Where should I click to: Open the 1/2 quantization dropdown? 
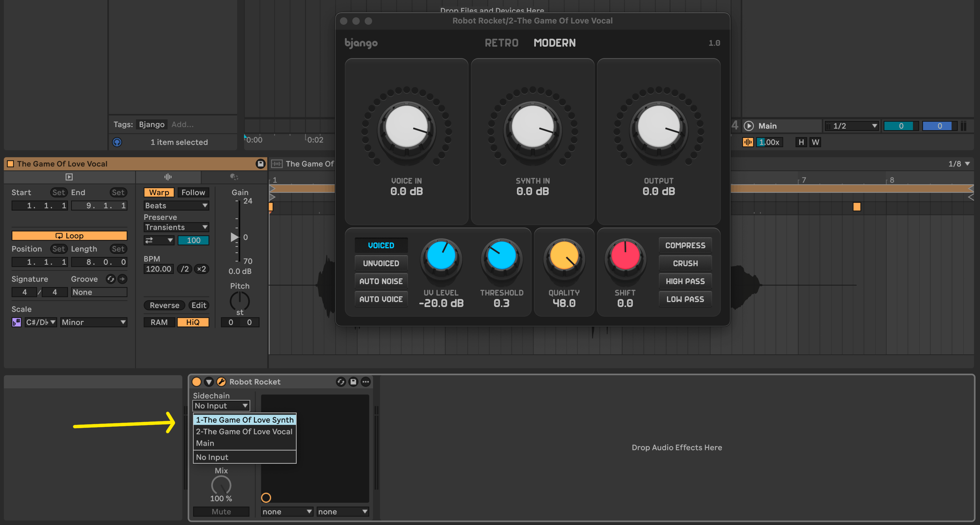click(852, 126)
